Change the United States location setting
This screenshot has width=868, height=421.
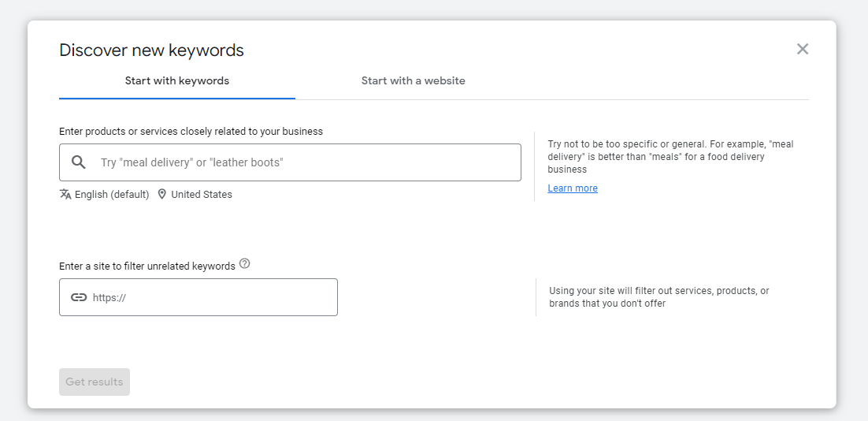(202, 194)
